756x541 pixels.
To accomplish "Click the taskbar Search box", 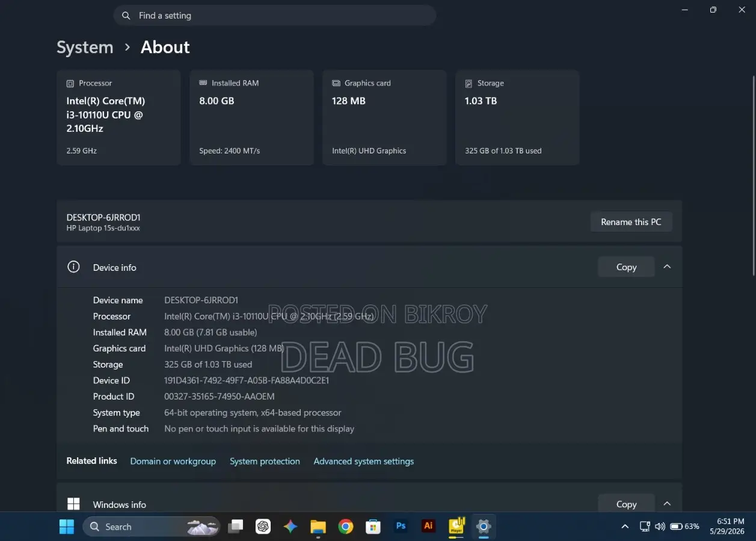I will 151,527.
